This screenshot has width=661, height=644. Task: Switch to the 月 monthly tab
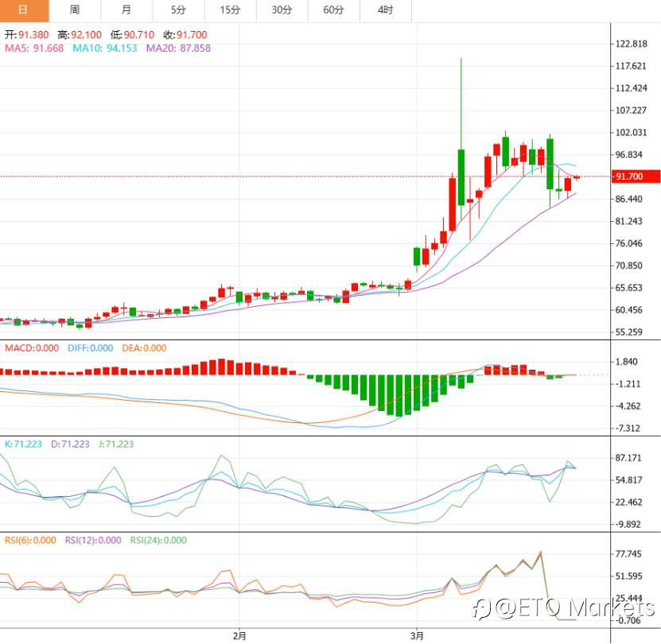(127, 10)
